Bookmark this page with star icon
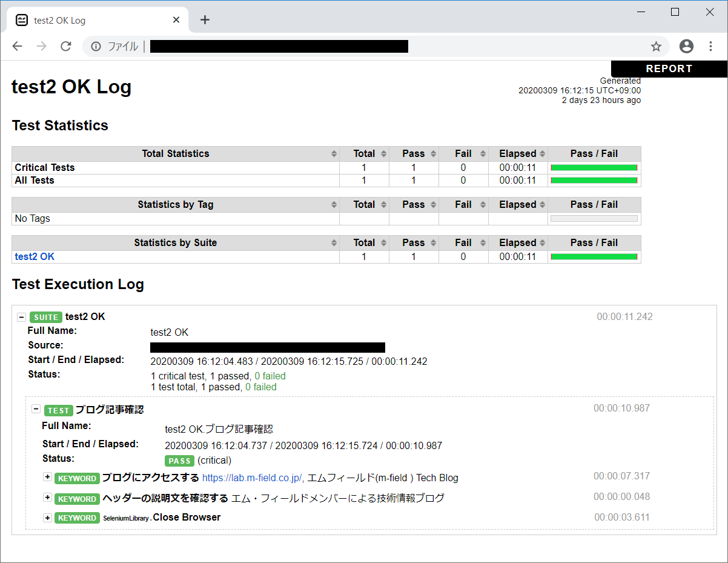728x563 pixels. 656,47
